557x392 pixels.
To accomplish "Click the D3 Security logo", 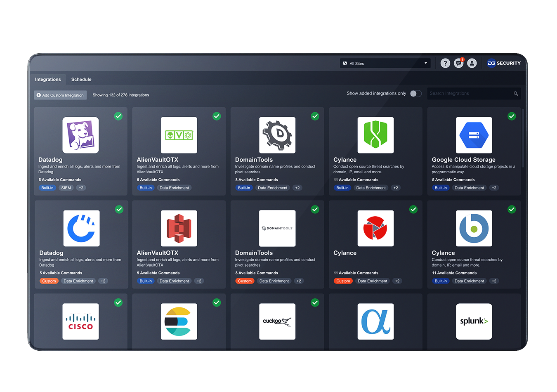I will pos(504,63).
